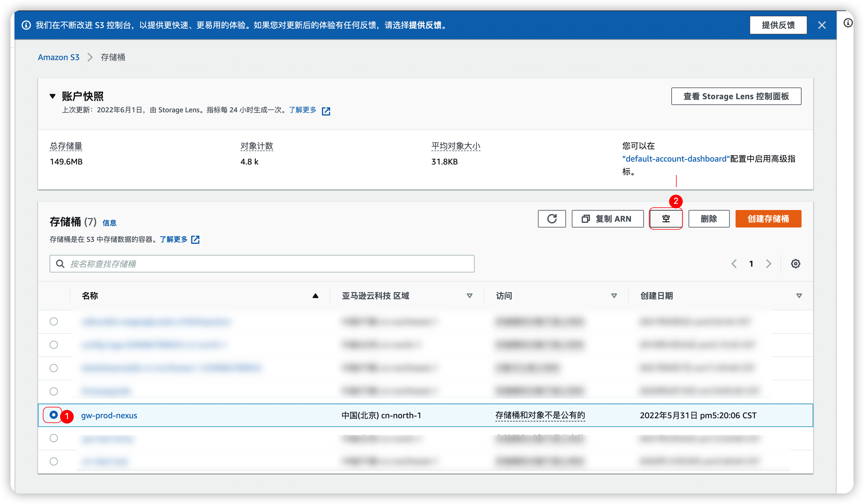Collapse the 账户快照 section
Image resolution: width=864 pixels, height=504 pixels.
53,96
